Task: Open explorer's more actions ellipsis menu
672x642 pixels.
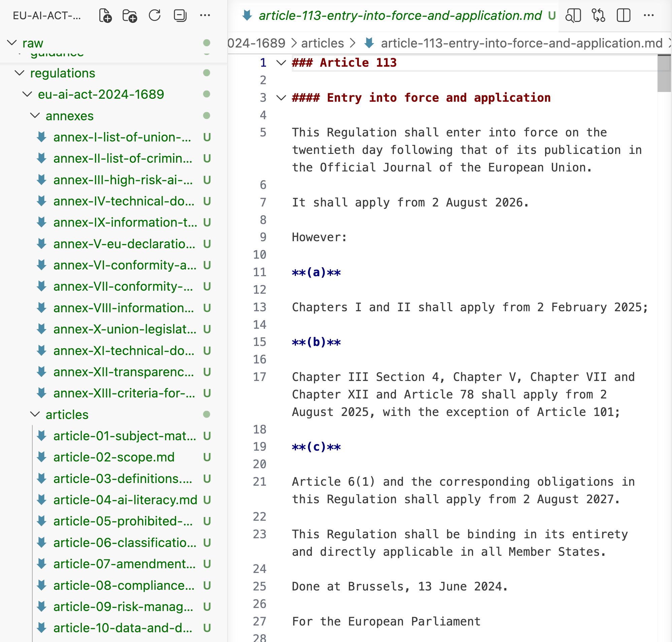Action: click(205, 15)
